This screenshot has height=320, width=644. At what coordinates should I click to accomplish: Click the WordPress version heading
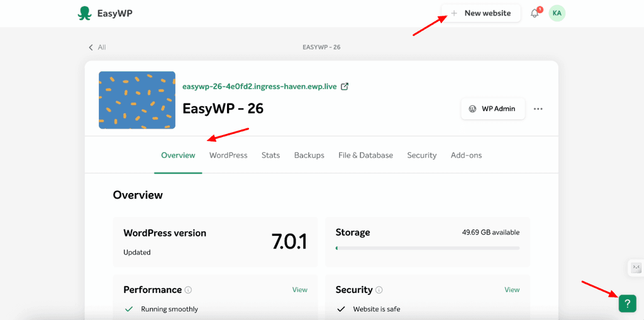click(165, 233)
